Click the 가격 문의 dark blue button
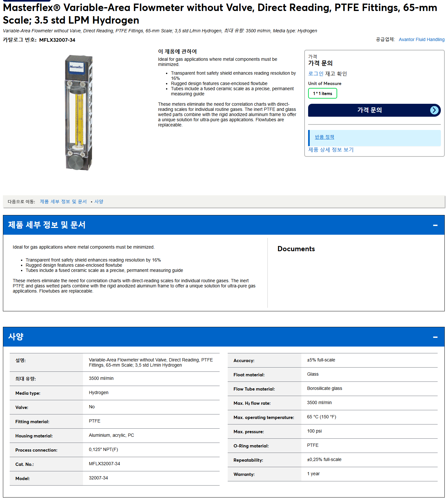This screenshot has width=447, height=504. coord(374,110)
